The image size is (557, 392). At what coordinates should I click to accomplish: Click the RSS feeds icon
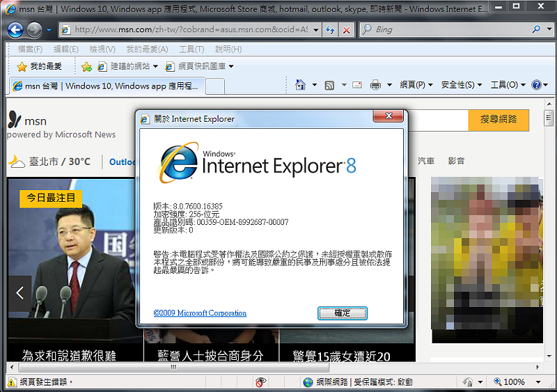coord(329,86)
